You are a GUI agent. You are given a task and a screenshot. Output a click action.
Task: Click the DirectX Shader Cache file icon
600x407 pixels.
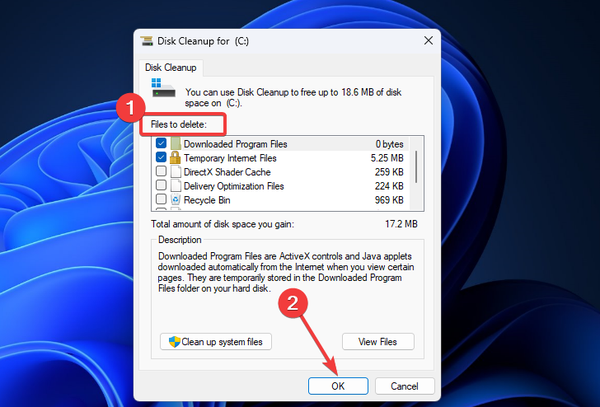click(176, 172)
